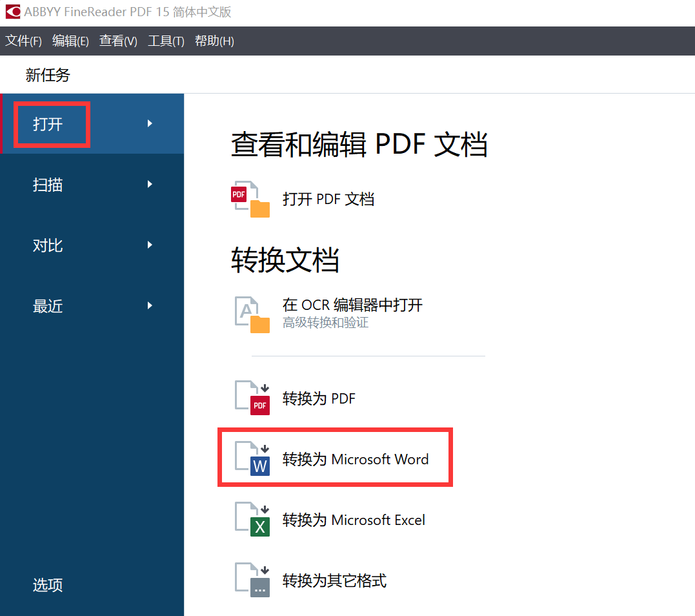Screen dimensions: 695x616
Task: Open the 工具(T) menu
Action: 166,41
